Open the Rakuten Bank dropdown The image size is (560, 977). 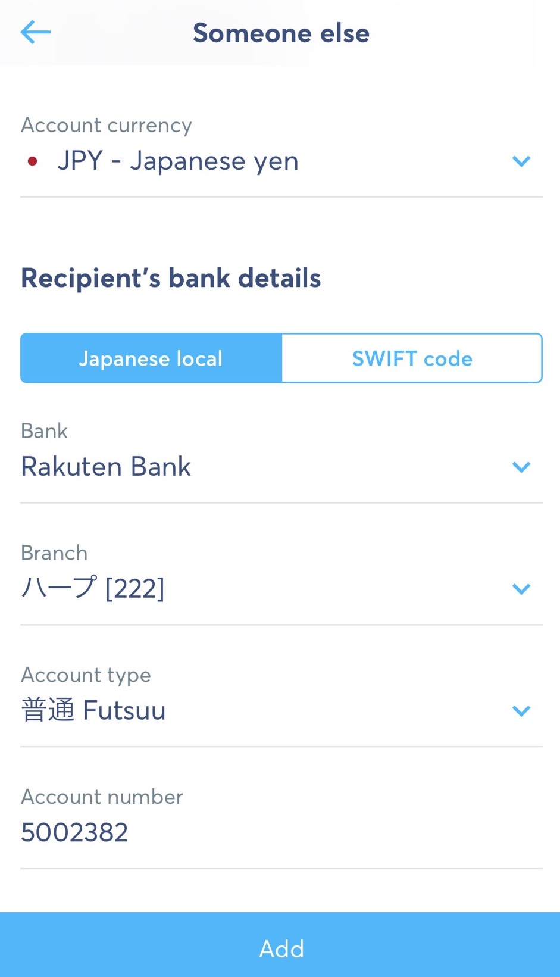[x=106, y=467]
